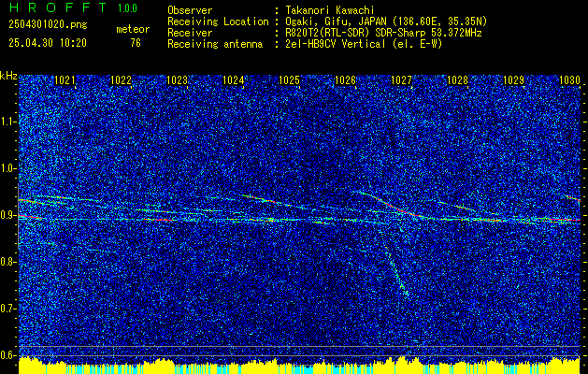The width and height of the screenshot is (588, 374).
Task: Click the 0.6 kHz axis label
Action: click(x=7, y=355)
